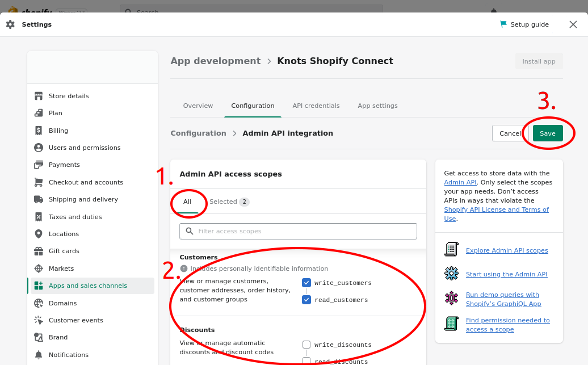Click the Notifications bell icon

point(39,354)
